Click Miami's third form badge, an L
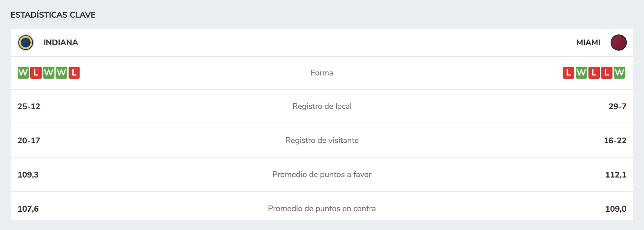This screenshot has height=230, width=644. pyautogui.click(x=594, y=73)
